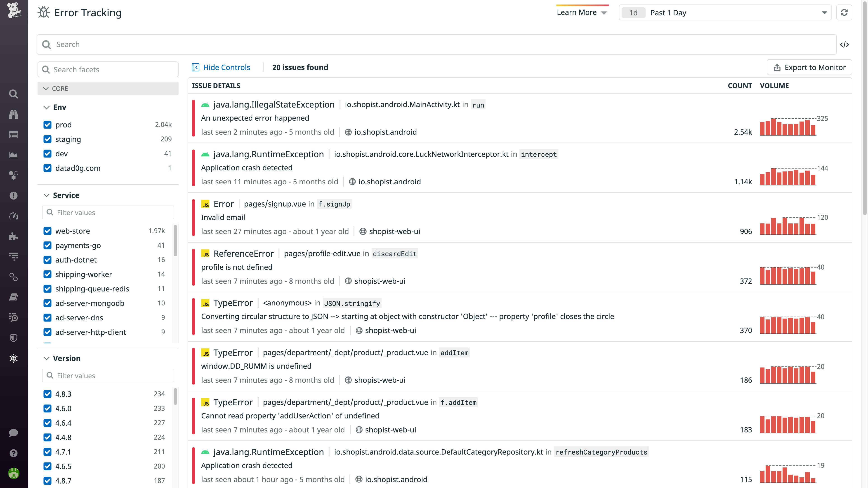Viewport: 868px width, 488px height.
Task: Click the Metrics chart icon in sidebar
Action: (x=14, y=155)
